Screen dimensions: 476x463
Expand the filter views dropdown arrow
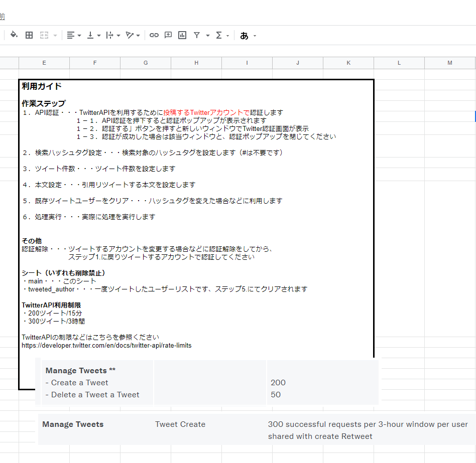[x=208, y=36]
